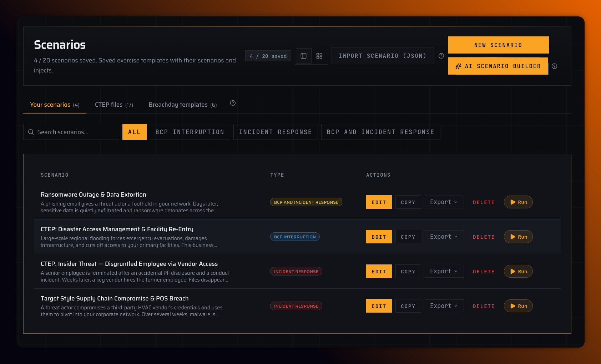Run CTEP Disaster Access Management scenario
This screenshot has width=601, height=364.
click(518, 237)
